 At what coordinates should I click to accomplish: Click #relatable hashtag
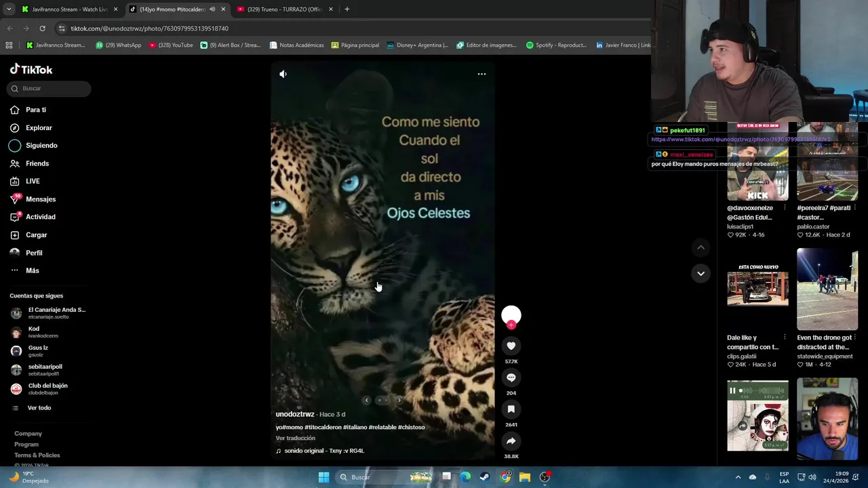click(x=382, y=427)
